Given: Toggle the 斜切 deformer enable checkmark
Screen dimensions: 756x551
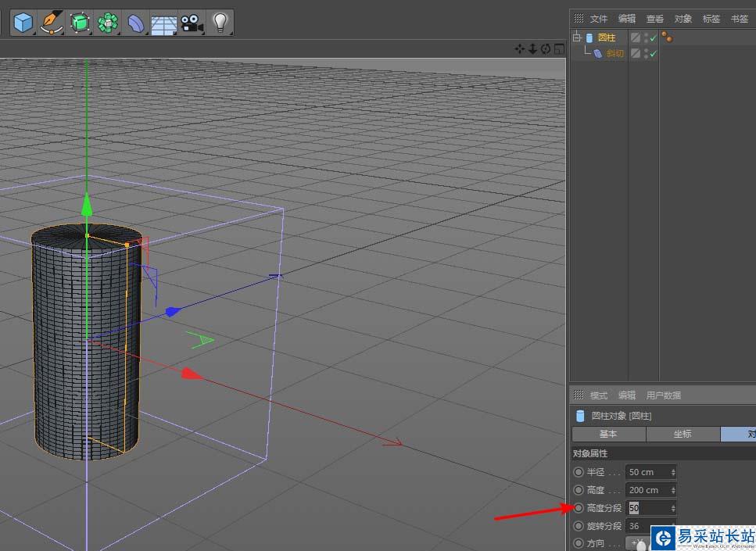Looking at the screenshot, I should tap(653, 53).
